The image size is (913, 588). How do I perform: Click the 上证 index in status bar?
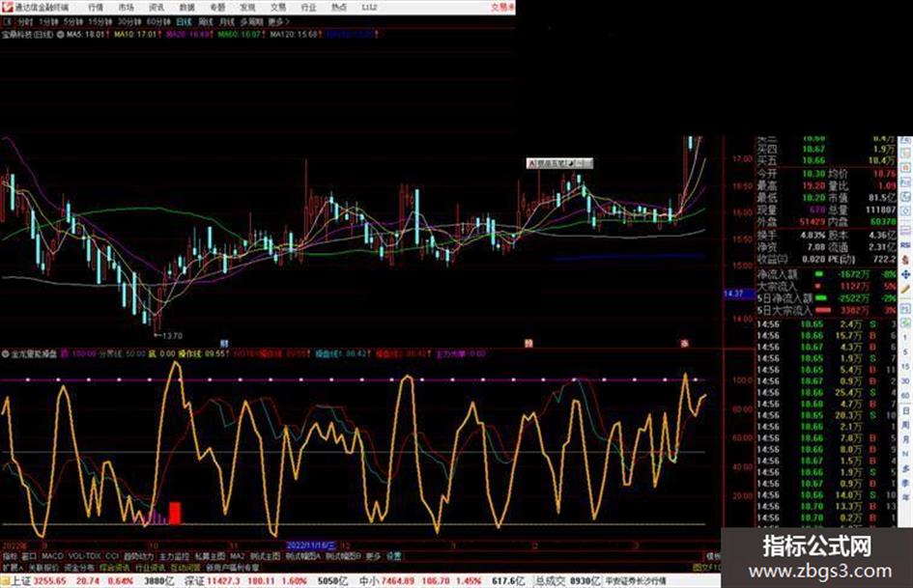(20, 581)
